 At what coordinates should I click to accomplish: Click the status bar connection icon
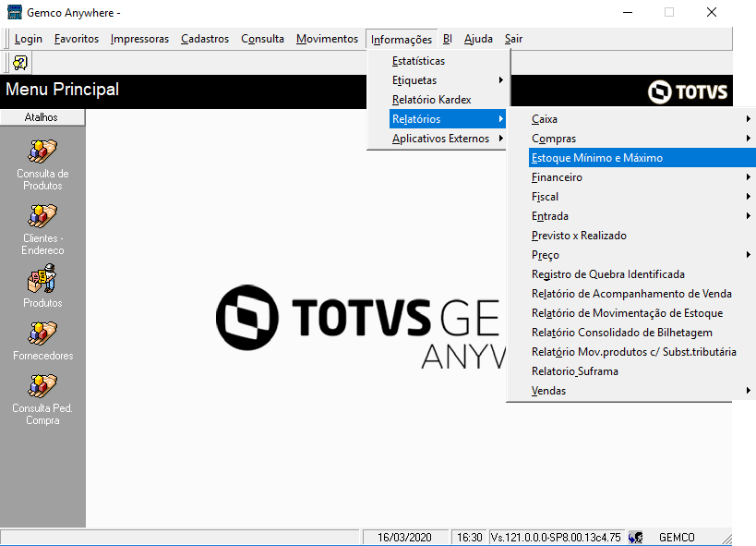635,538
